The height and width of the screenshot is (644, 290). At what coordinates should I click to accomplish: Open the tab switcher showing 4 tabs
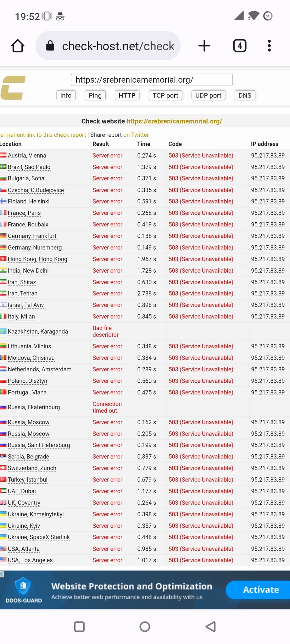[x=240, y=46]
